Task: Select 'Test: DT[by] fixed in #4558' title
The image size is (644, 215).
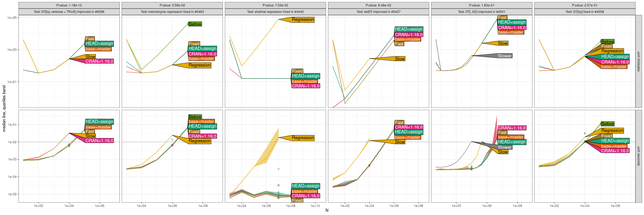Action: [x=585, y=12]
